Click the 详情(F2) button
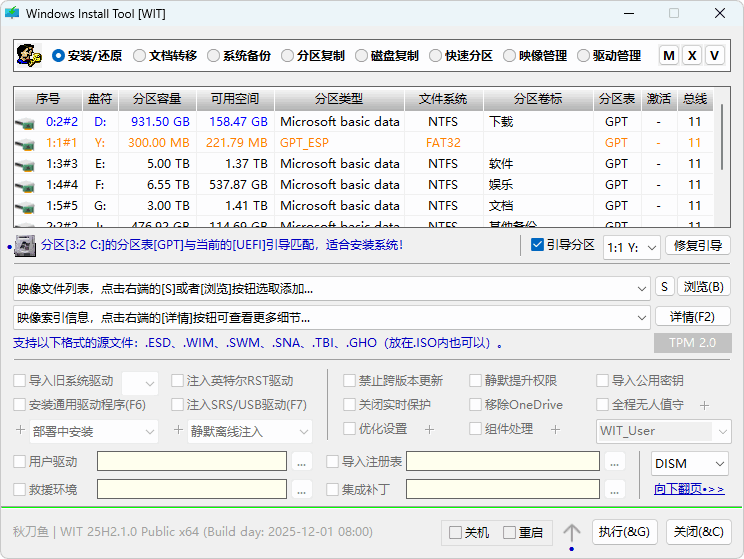744x559 pixels. pyautogui.click(x=692, y=317)
